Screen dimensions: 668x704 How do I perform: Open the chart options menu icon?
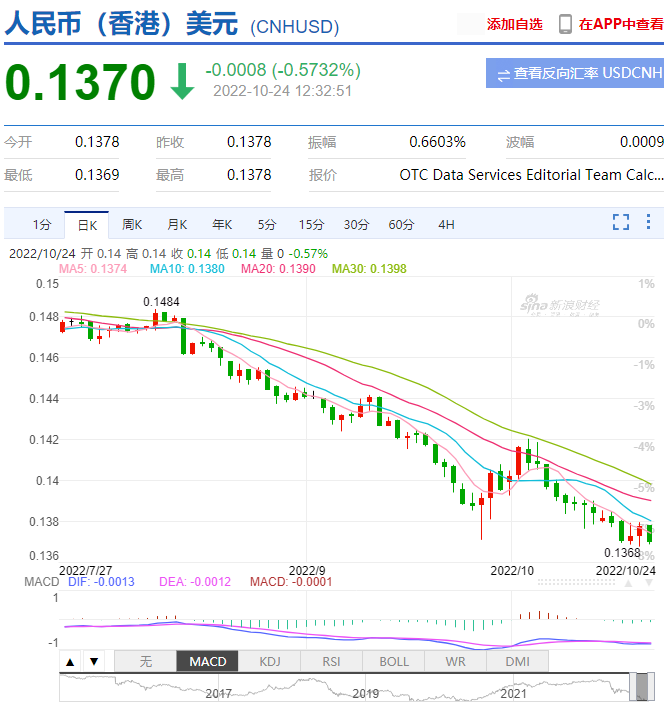coord(650,223)
